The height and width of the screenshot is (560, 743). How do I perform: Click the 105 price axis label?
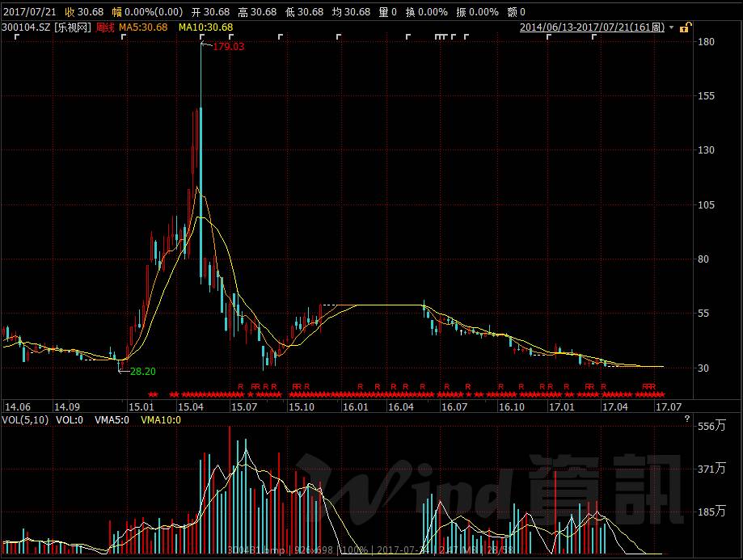pos(706,204)
